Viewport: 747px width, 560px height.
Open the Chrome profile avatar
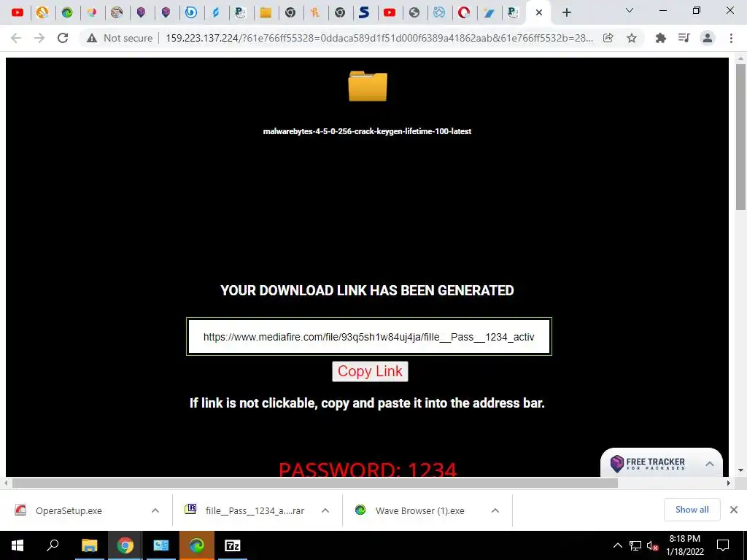[708, 38]
